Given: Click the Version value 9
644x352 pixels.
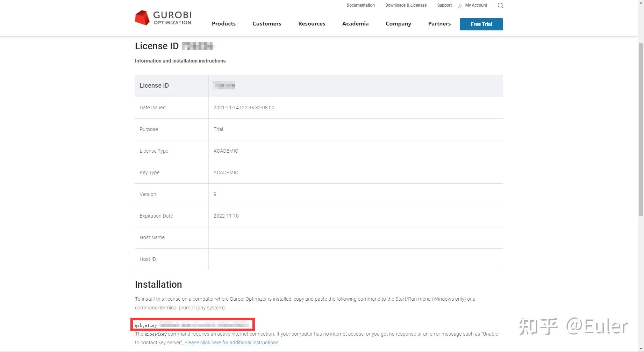Looking at the screenshot, I should (215, 194).
